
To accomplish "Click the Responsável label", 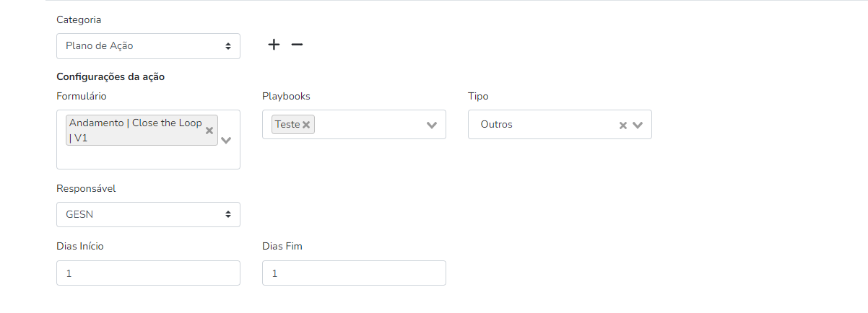I will pyautogui.click(x=86, y=188).
